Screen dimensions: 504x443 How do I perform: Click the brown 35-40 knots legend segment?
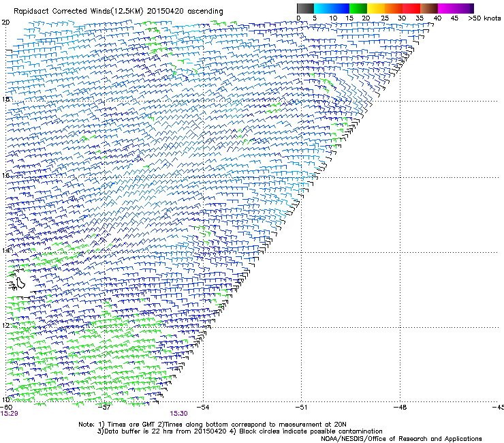(x=429, y=8)
